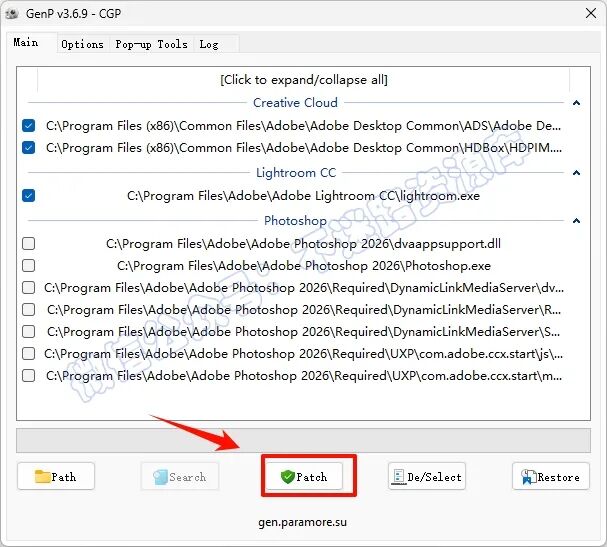Collapse the Creative Cloud group arrow
The height and width of the screenshot is (547, 607).
(576, 103)
